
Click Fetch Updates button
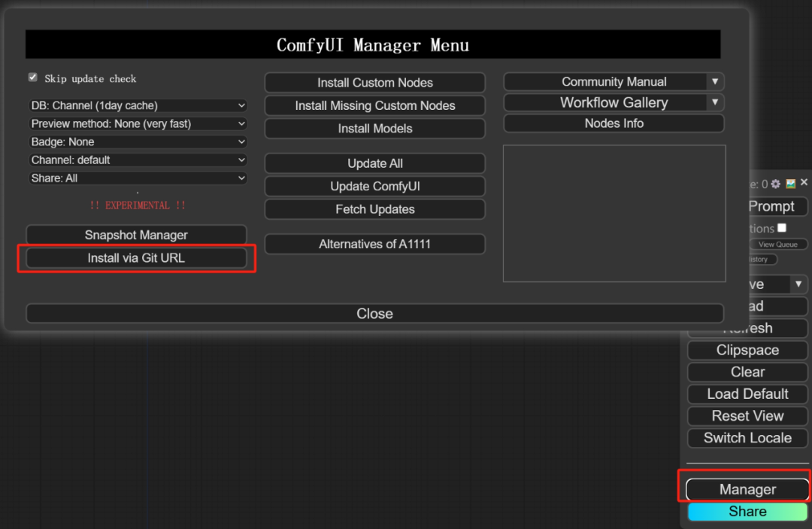375,209
